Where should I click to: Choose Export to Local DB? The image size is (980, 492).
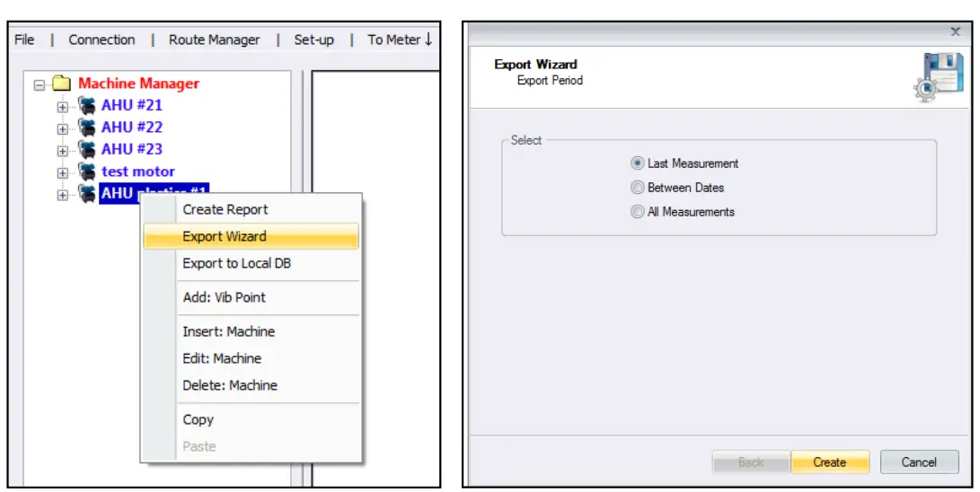coord(252,263)
